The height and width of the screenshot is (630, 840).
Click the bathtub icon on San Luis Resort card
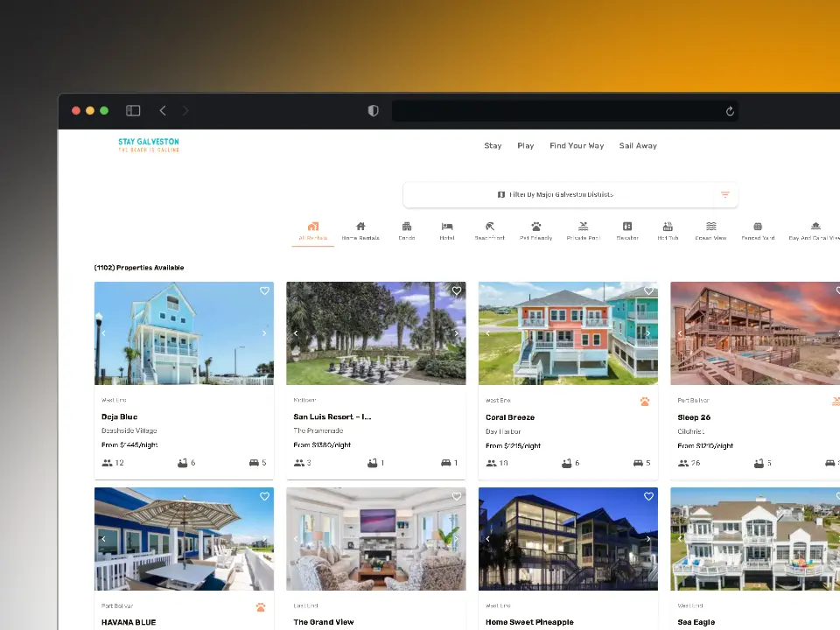click(373, 463)
